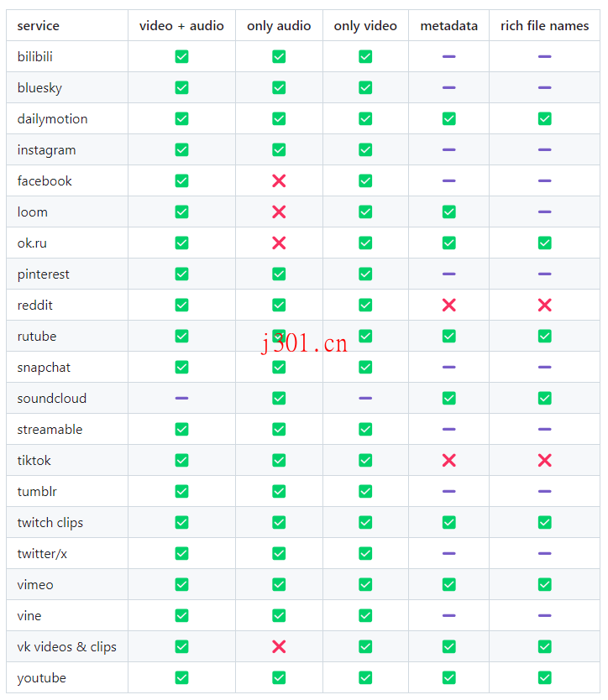The image size is (608, 700).
Task: Select the "streamable" service name
Action: [50, 430]
